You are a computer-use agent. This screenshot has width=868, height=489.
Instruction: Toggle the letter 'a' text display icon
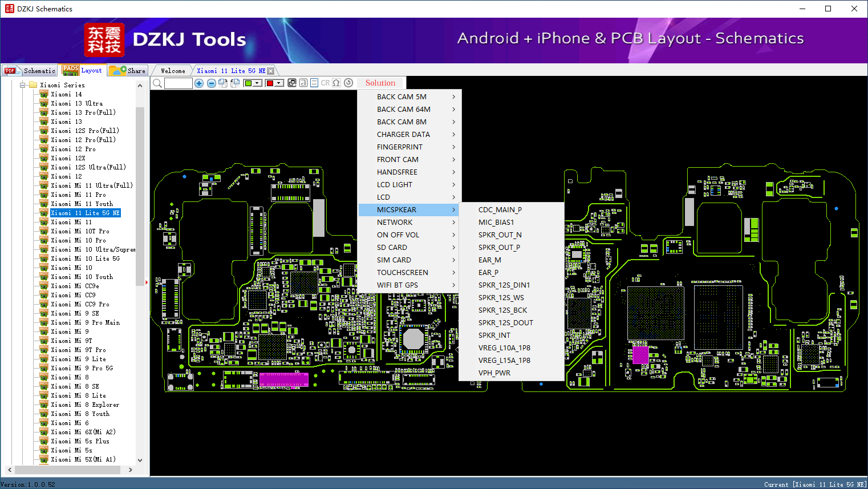coord(303,83)
